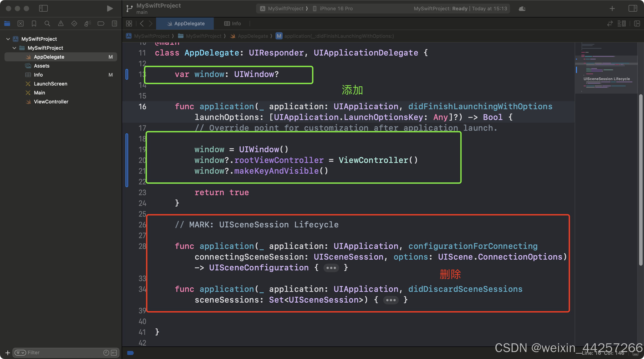Open the Breakpoint navigator tag icon

(x=101, y=23)
